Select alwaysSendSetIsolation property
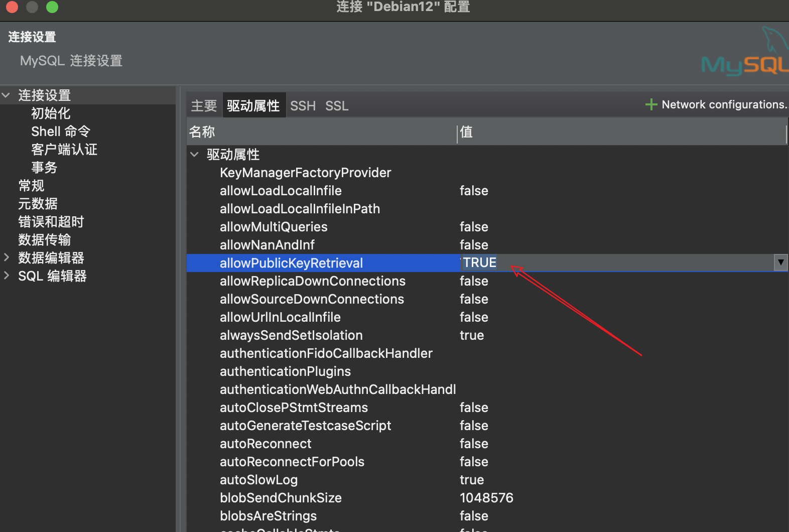 [x=291, y=335]
